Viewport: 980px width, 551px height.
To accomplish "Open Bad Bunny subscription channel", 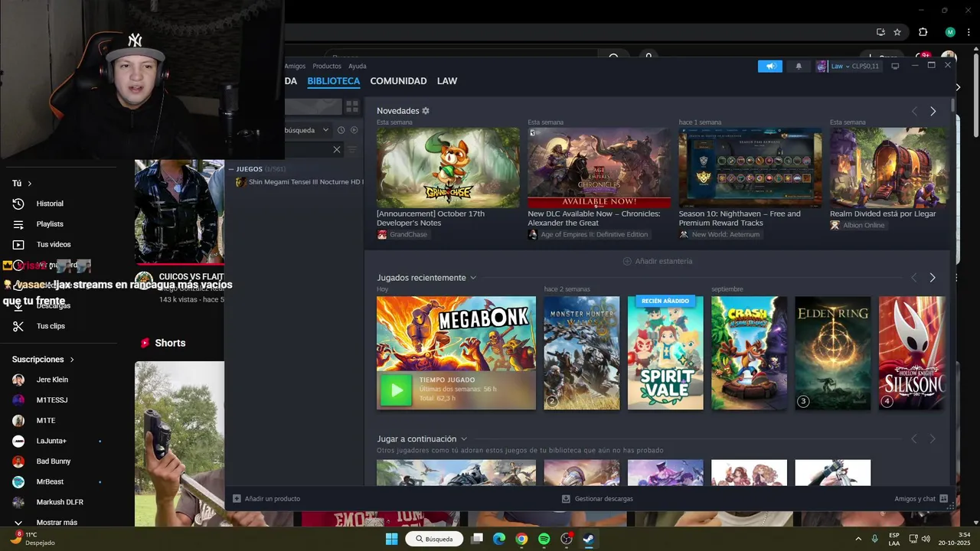I will coord(54,461).
